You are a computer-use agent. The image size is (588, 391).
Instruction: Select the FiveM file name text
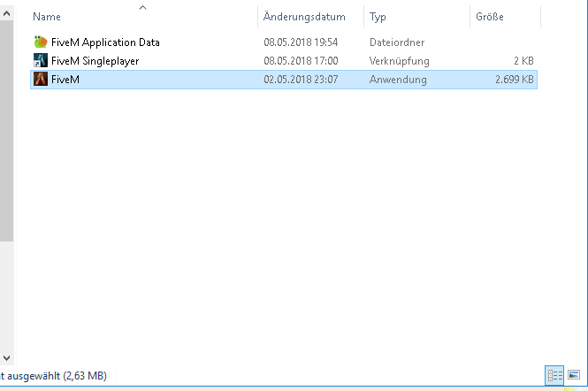point(65,80)
